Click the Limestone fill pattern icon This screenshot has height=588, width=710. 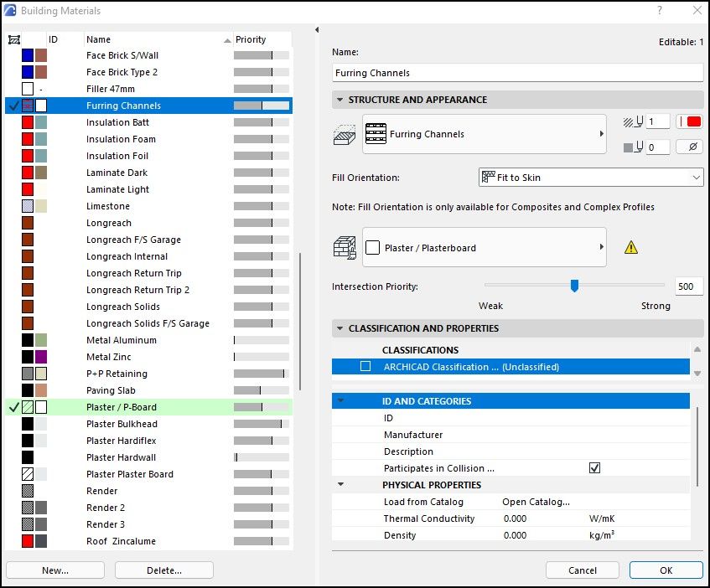28,206
